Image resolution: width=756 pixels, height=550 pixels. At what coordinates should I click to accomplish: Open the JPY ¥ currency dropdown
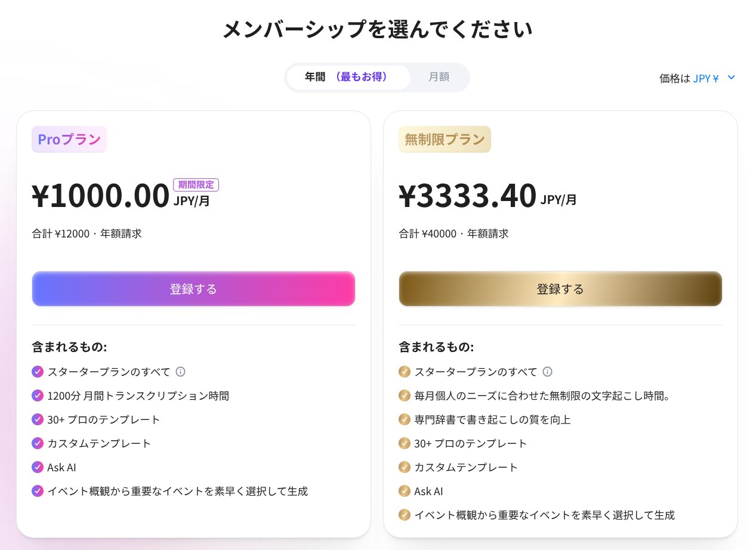tap(698, 78)
